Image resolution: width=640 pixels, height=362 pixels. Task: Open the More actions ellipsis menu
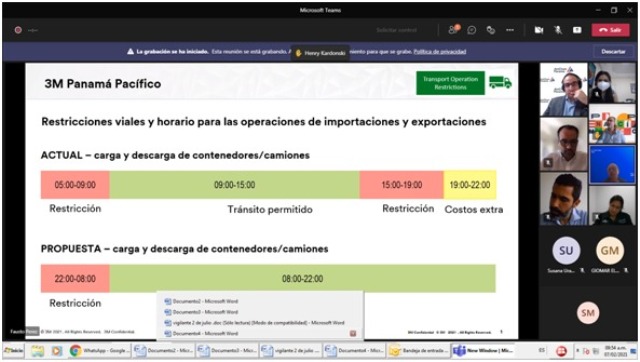[x=510, y=30]
